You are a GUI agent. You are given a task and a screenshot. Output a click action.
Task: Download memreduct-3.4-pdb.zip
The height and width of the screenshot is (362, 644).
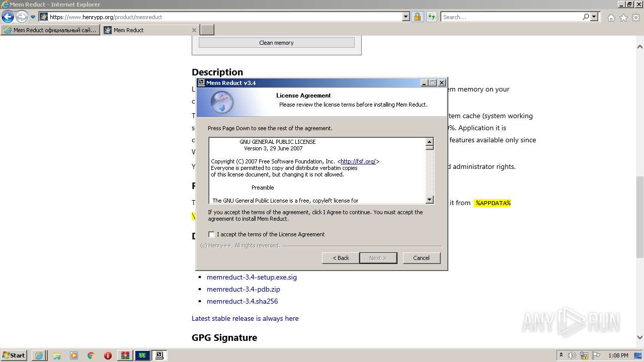point(243,289)
